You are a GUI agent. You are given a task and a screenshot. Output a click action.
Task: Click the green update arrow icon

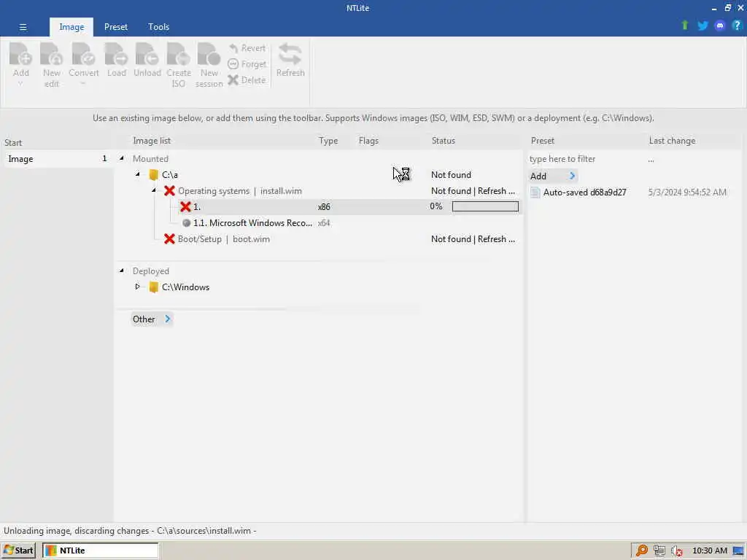pyautogui.click(x=685, y=26)
